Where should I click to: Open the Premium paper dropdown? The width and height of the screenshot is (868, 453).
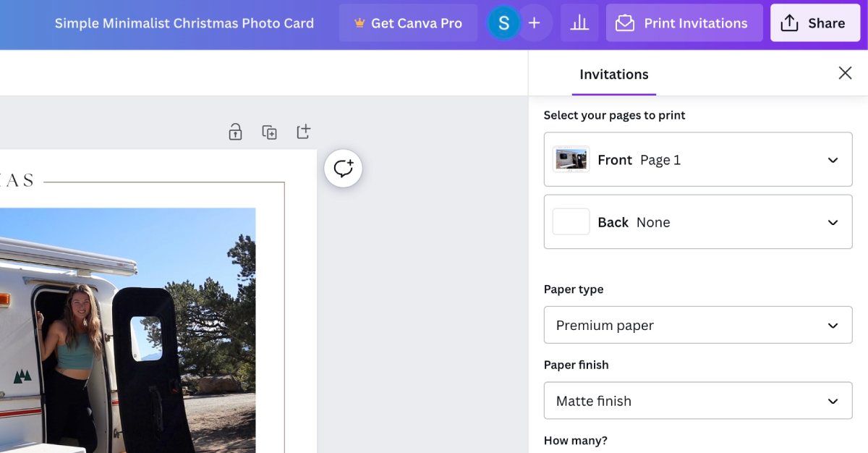[x=697, y=325]
